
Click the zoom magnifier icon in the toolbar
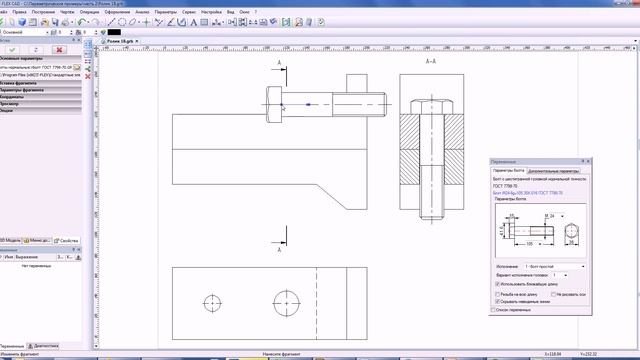pos(299,22)
